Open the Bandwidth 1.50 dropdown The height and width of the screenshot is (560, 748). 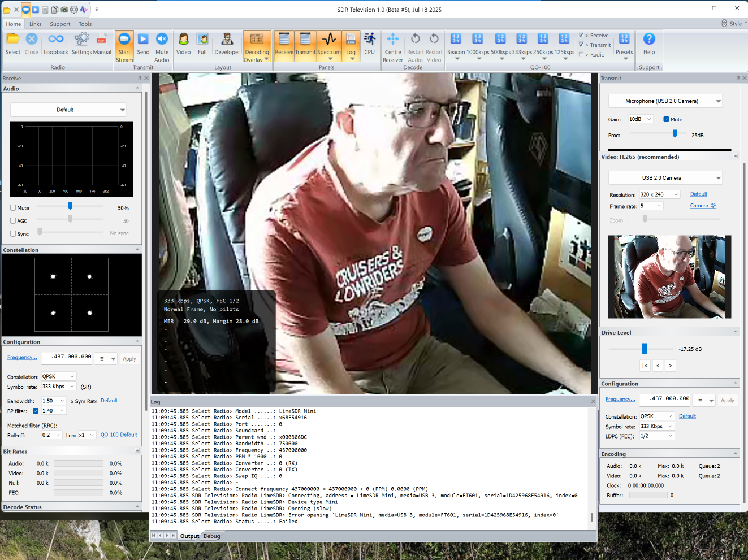click(54, 401)
